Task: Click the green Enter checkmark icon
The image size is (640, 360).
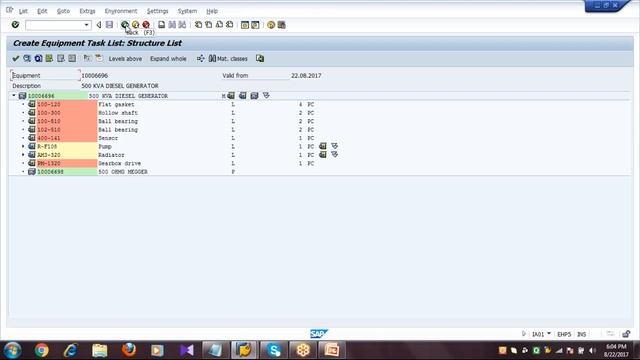Action: [x=16, y=25]
